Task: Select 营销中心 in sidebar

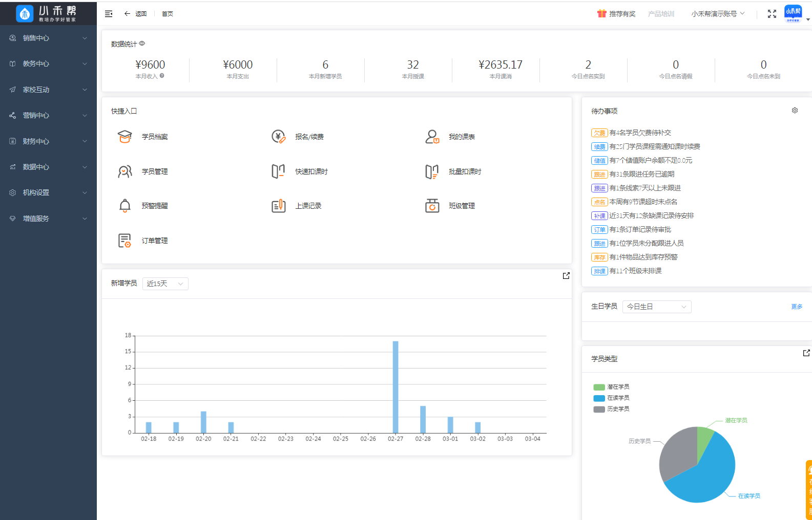Action: pyautogui.click(x=48, y=115)
